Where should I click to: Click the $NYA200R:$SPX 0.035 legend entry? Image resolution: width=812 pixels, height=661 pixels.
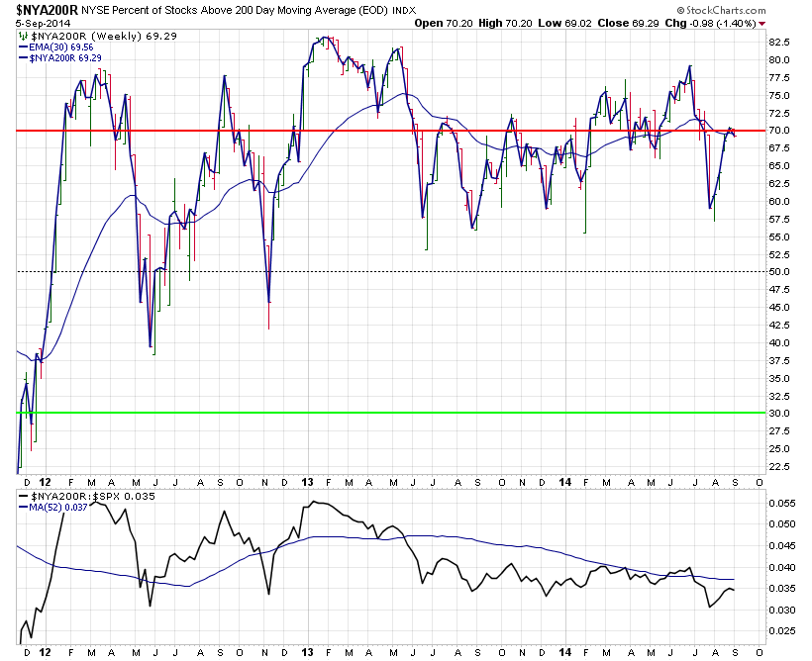[x=93, y=496]
